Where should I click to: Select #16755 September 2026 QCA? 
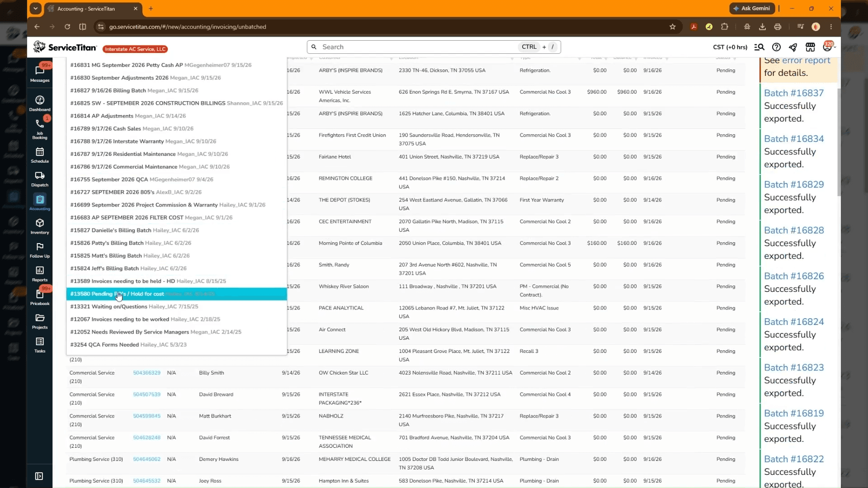click(x=176, y=179)
